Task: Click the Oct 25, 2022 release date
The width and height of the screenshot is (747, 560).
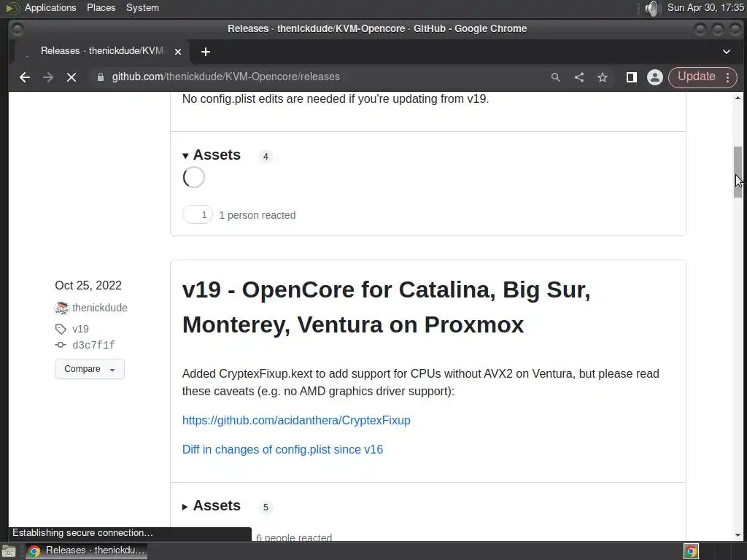Action: (88, 285)
